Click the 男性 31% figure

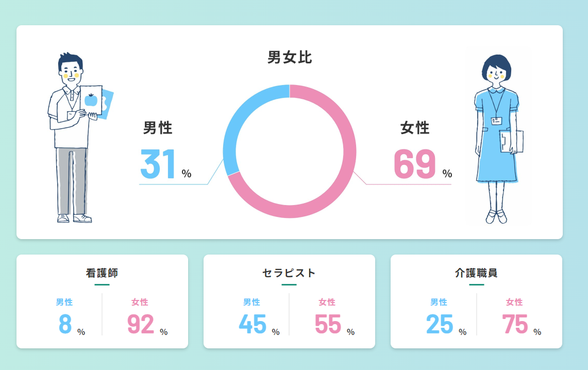click(x=166, y=164)
